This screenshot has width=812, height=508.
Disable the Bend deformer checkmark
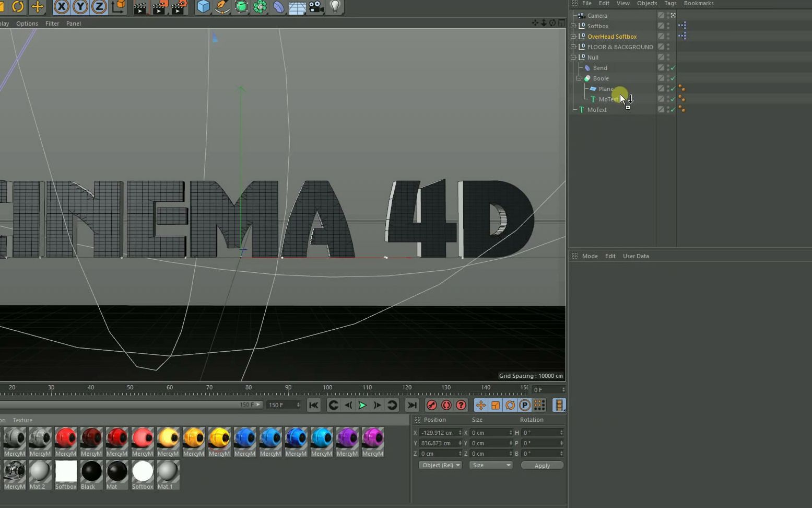point(673,68)
